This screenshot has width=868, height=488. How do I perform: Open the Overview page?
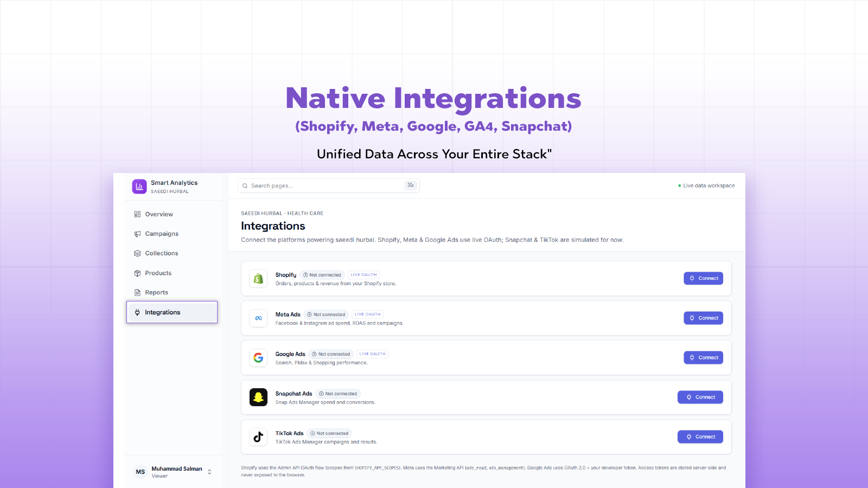pyautogui.click(x=172, y=214)
